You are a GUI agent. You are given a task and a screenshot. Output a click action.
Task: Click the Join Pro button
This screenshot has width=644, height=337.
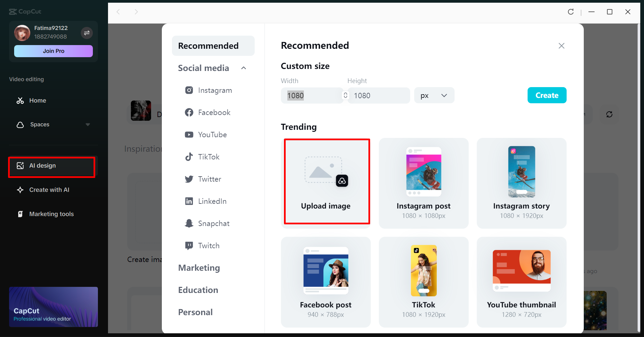53,51
